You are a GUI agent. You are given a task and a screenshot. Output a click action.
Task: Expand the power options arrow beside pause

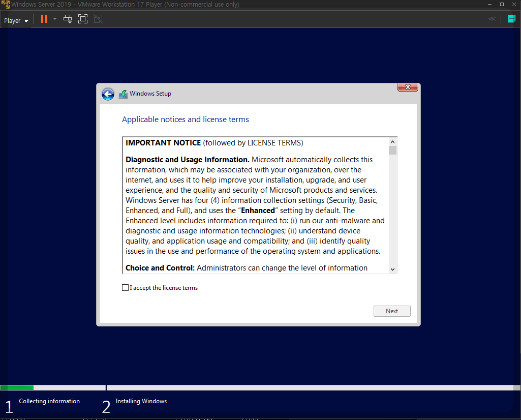pyautogui.click(x=55, y=19)
